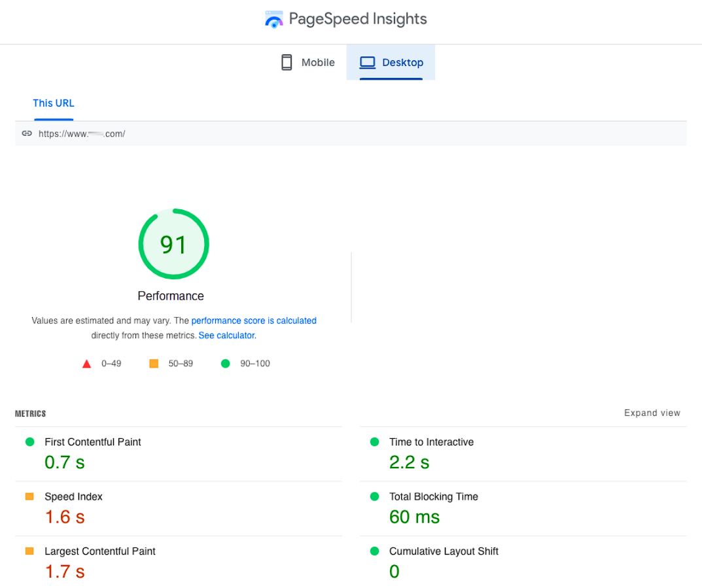702x588 pixels.
Task: Click the analyzed URL text field
Action: click(82, 133)
